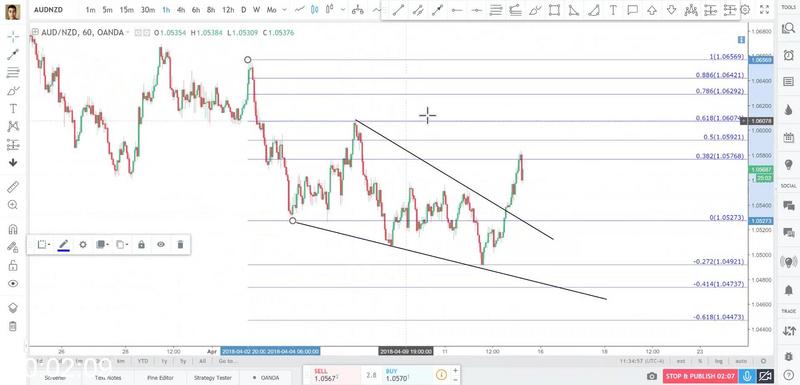The width and height of the screenshot is (800, 385).
Task: Lock the selected drawing in floating toolbar
Action: click(141, 245)
